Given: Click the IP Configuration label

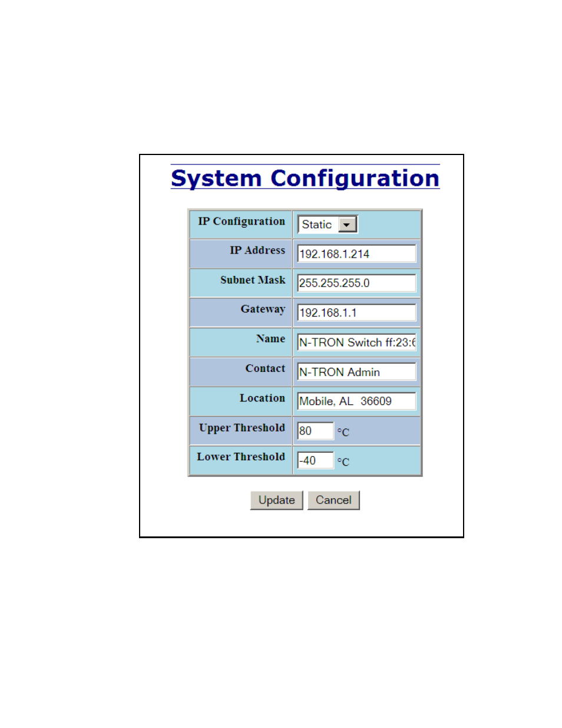Looking at the screenshot, I should pos(242,222).
